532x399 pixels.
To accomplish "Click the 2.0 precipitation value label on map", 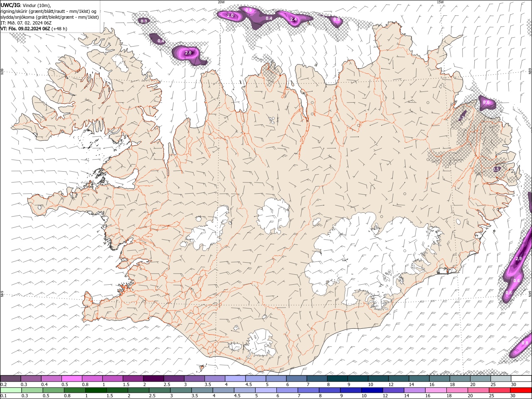I will click(230, 15).
